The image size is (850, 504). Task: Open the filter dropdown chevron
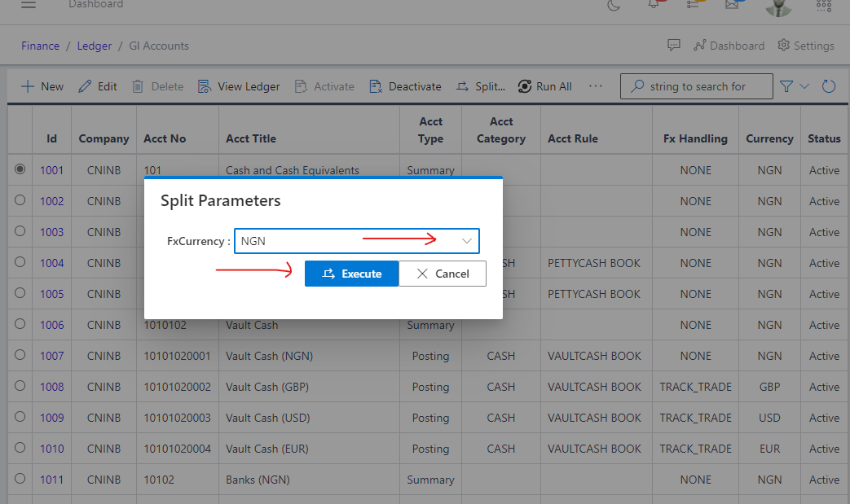(804, 86)
